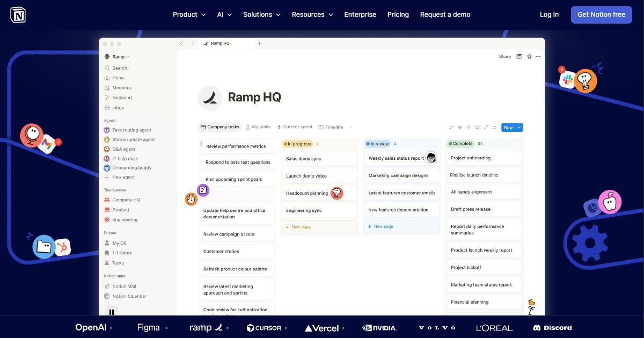Expand the AI dropdown in the navbar

click(x=224, y=14)
